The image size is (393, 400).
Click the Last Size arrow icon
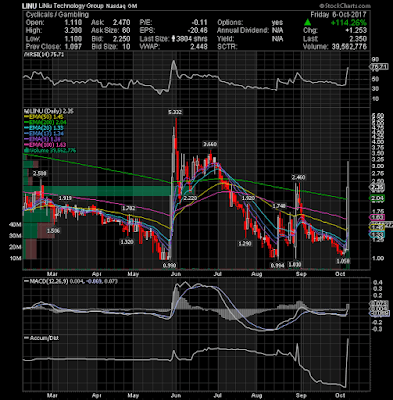click(174, 39)
